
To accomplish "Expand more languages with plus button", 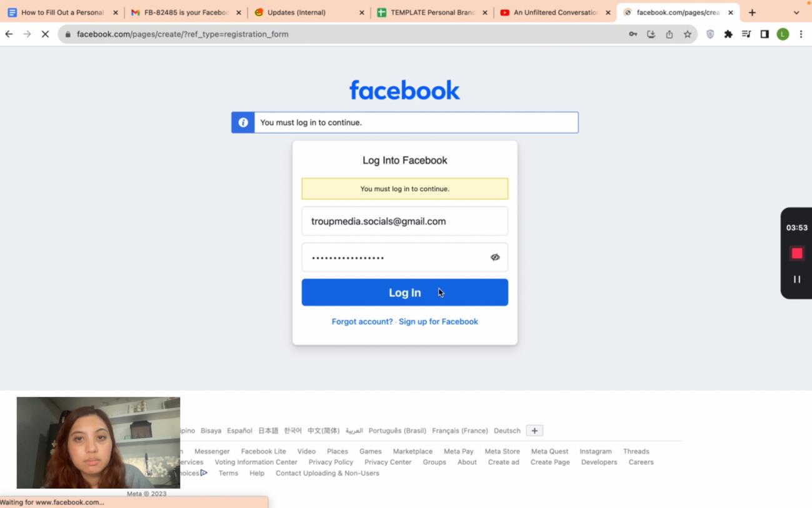I will coord(534,431).
